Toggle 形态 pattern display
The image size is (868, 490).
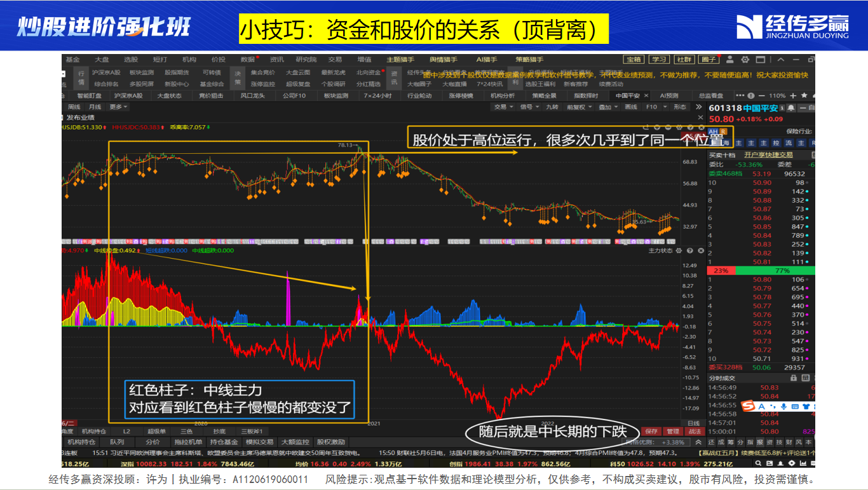click(680, 107)
